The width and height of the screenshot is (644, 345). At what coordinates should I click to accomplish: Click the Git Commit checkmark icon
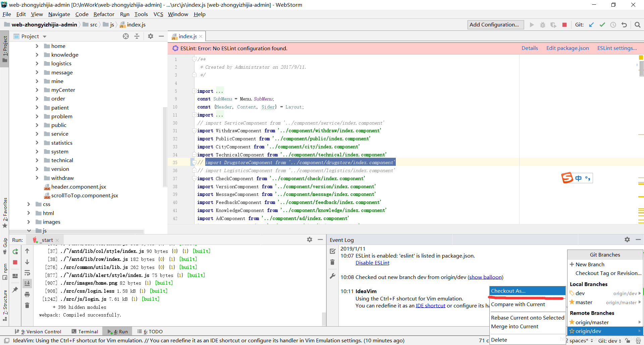602,25
